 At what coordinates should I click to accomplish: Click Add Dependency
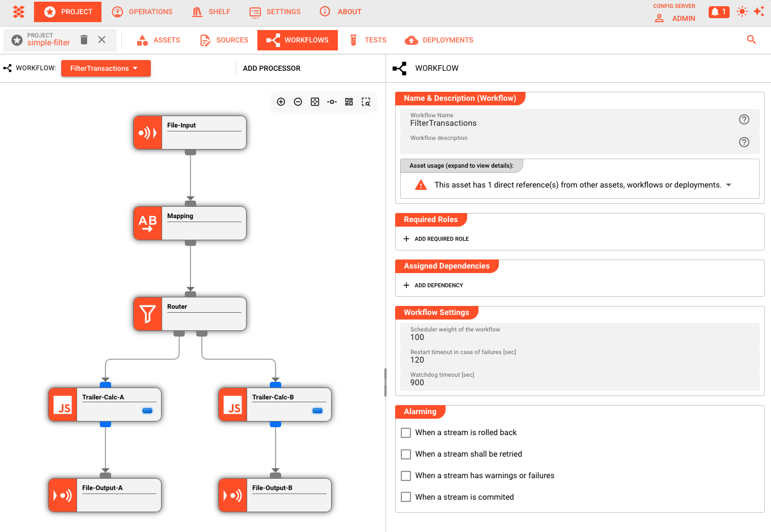433,286
